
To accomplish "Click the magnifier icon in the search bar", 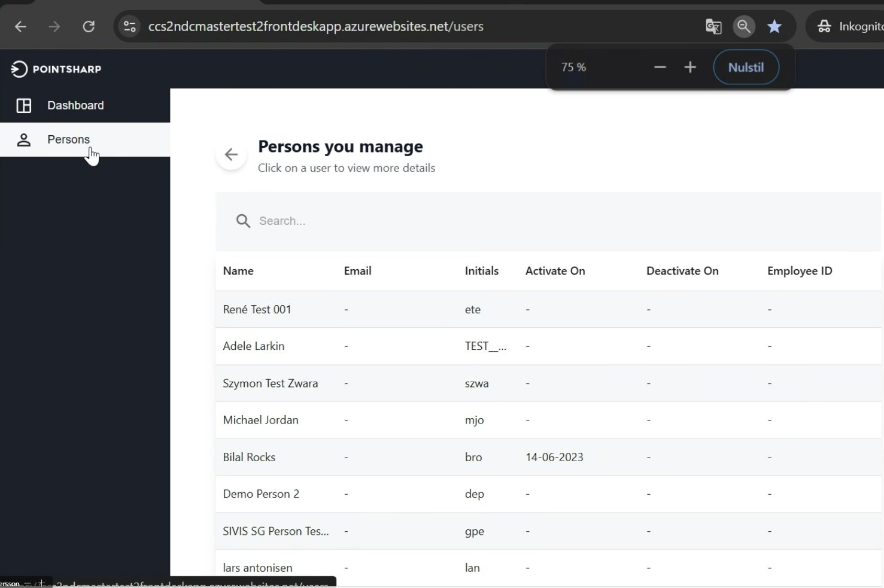I will click(x=243, y=221).
